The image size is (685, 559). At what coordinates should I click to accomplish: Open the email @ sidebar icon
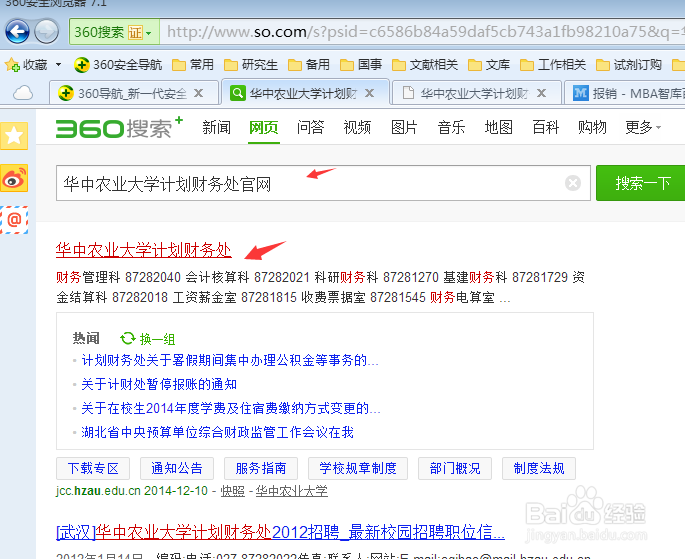[14, 220]
